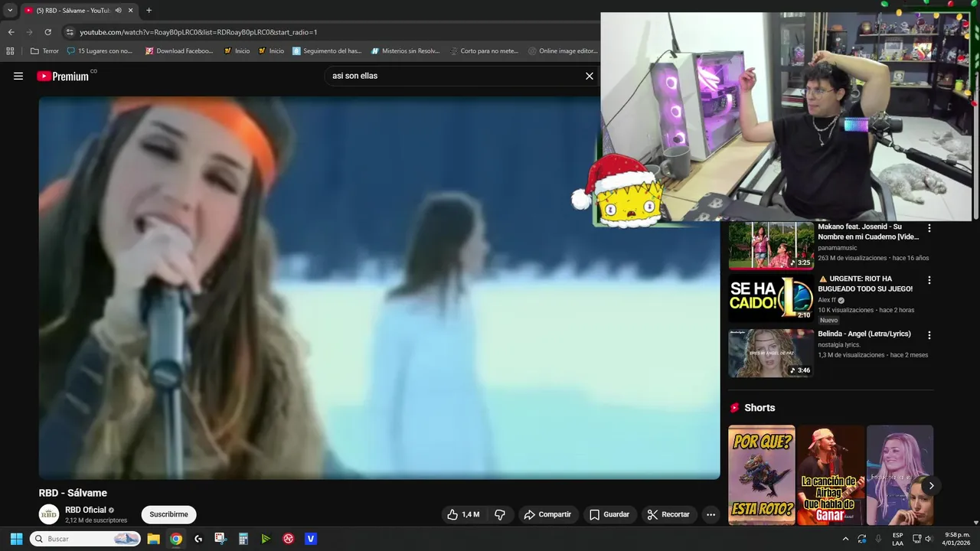Play Makano Su Nombre en mi Cuaderno thumbnail
Screen dimensions: 980x551
click(771, 246)
